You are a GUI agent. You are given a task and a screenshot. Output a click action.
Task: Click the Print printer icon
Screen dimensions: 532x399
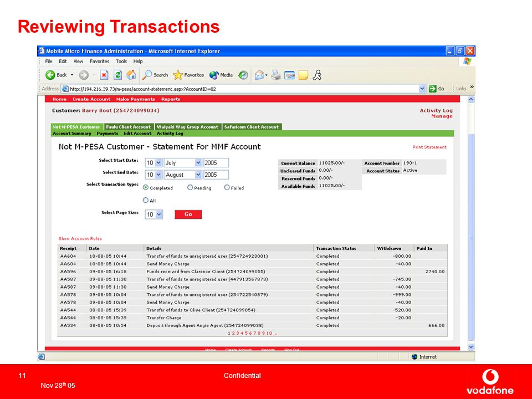pyautogui.click(x=276, y=75)
